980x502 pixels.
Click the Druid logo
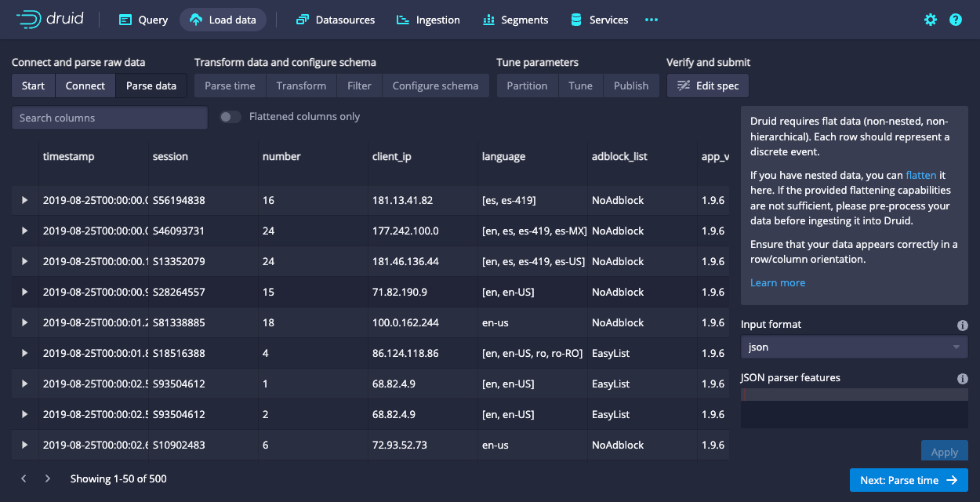click(x=50, y=20)
